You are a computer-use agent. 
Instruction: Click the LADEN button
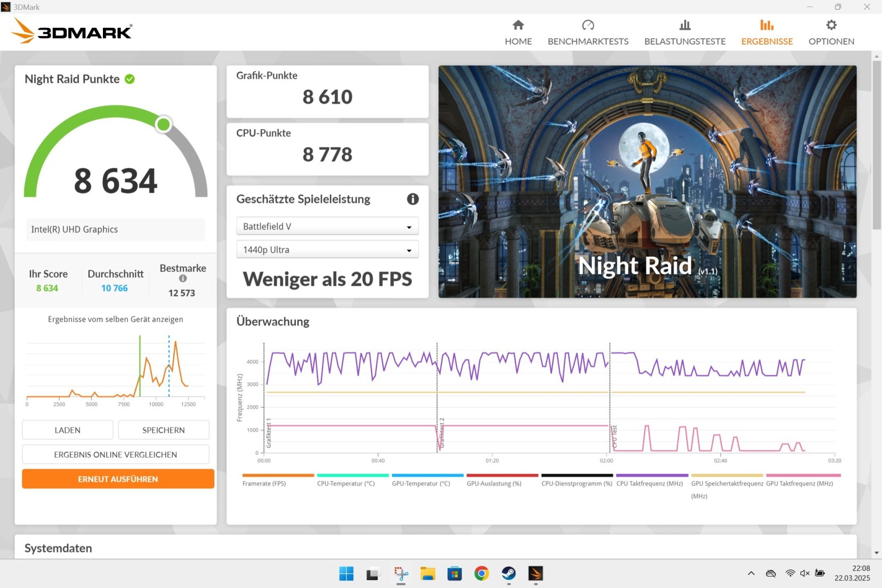click(x=68, y=430)
